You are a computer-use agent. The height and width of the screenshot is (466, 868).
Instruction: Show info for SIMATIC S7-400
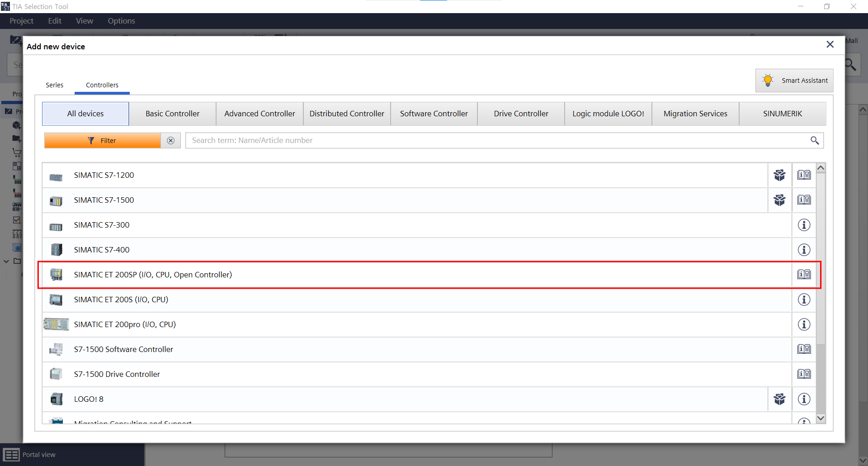pos(804,250)
